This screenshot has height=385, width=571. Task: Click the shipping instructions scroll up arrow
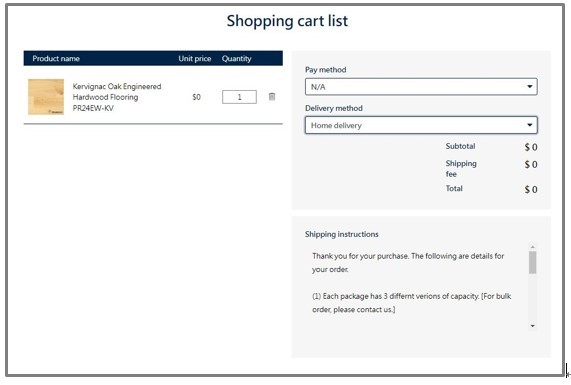click(532, 247)
